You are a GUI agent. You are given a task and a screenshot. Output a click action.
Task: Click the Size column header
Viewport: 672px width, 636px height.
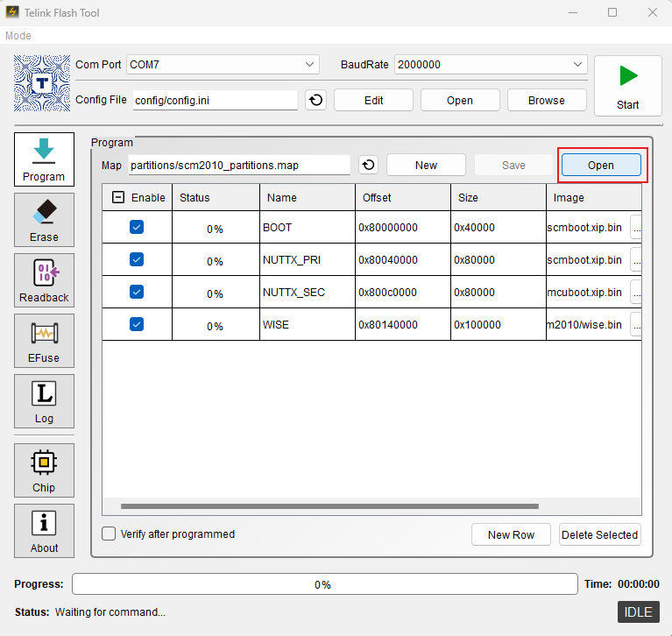pos(499,197)
